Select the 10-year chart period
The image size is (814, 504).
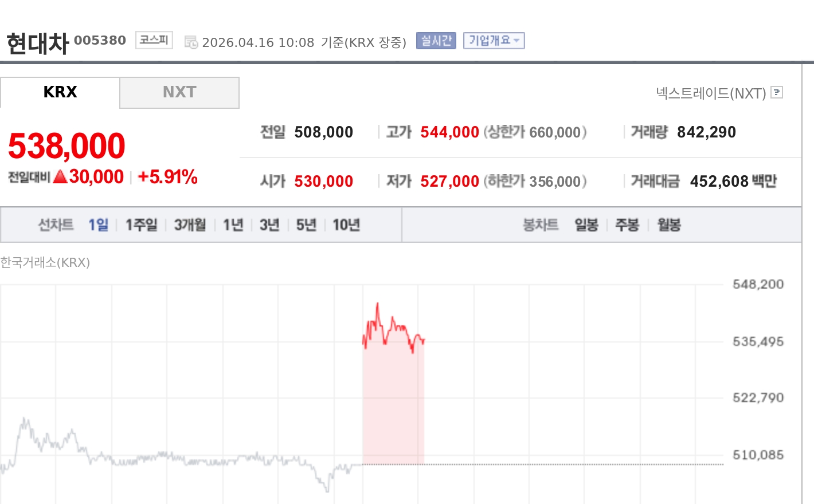(x=346, y=225)
